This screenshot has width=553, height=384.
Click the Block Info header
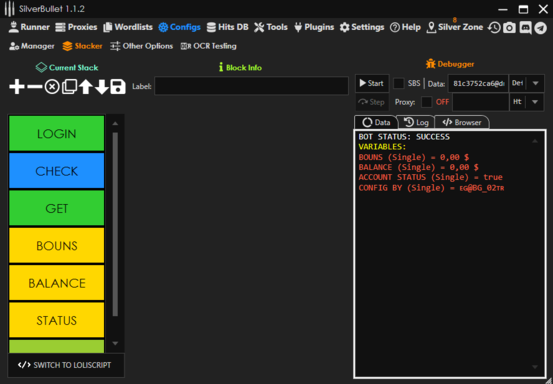pyautogui.click(x=240, y=68)
